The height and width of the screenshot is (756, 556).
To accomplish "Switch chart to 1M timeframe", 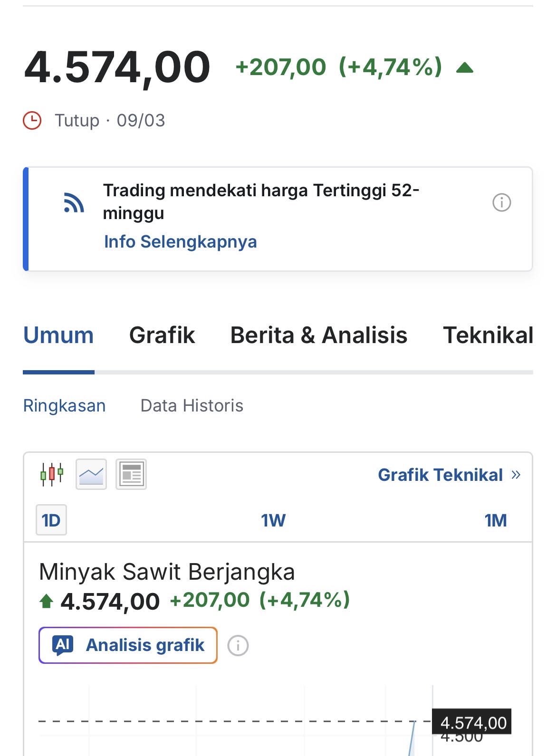I will pyautogui.click(x=495, y=520).
